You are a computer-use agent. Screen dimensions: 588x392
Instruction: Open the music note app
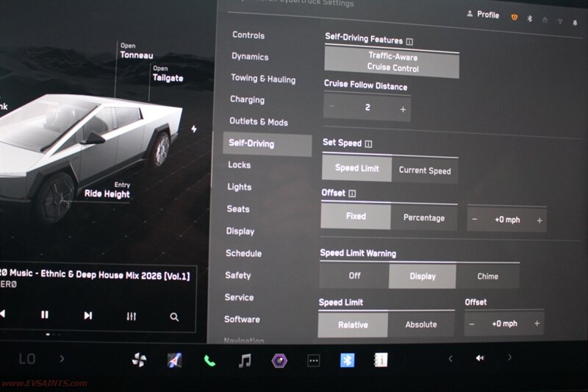[245, 360]
